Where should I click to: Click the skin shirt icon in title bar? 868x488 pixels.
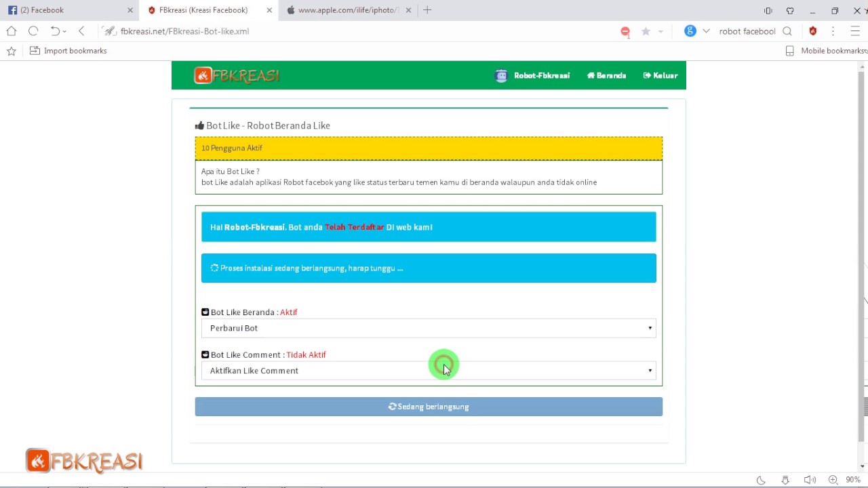(790, 11)
